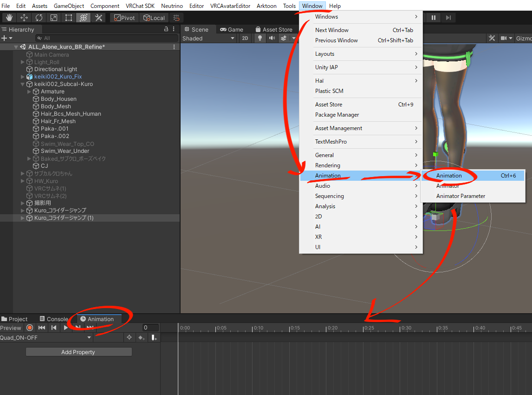Select the Hand tool in toolbar
The image size is (532, 395).
pos(9,18)
